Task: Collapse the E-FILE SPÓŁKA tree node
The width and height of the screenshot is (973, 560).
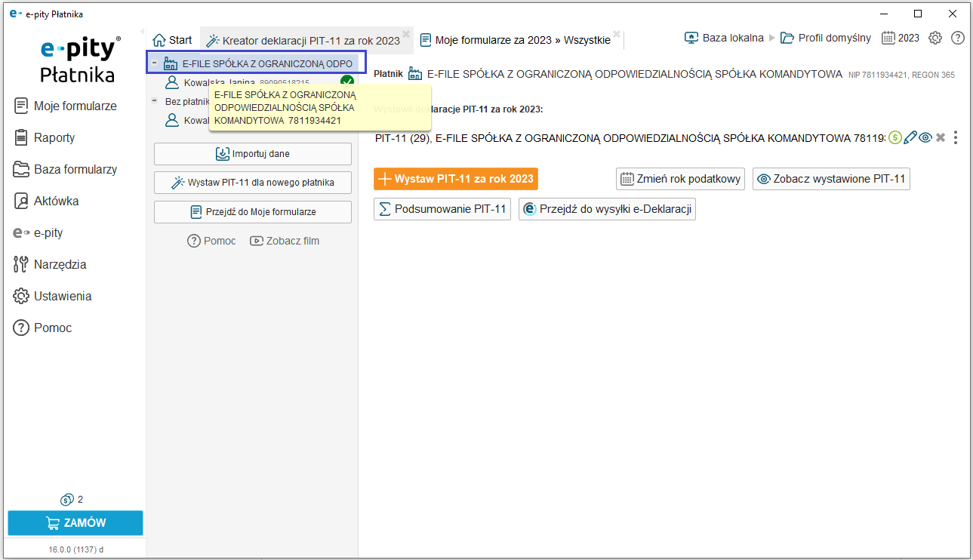Action: (x=154, y=64)
